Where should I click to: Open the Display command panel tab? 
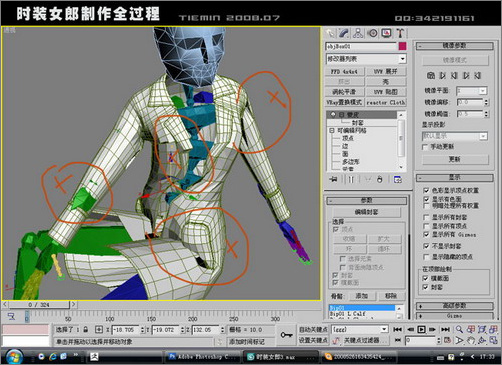pos(386,33)
